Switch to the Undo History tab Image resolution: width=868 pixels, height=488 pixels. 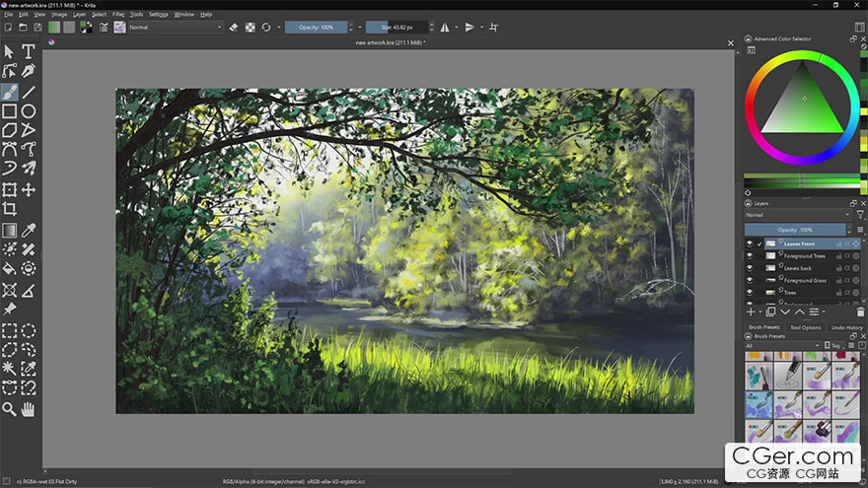click(x=846, y=327)
